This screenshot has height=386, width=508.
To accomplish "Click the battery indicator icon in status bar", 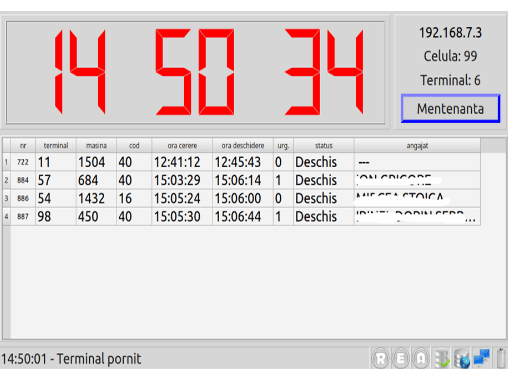I will coord(501,358).
